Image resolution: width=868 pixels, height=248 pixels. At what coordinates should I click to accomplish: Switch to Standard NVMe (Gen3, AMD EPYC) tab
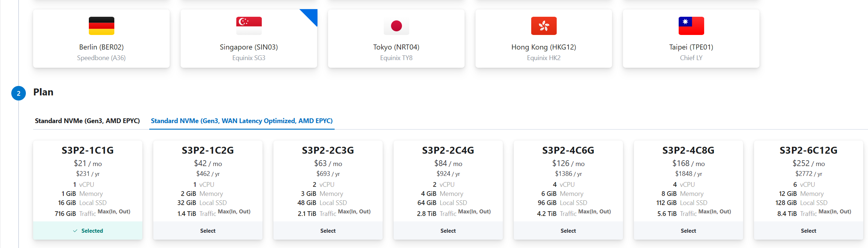click(x=87, y=121)
